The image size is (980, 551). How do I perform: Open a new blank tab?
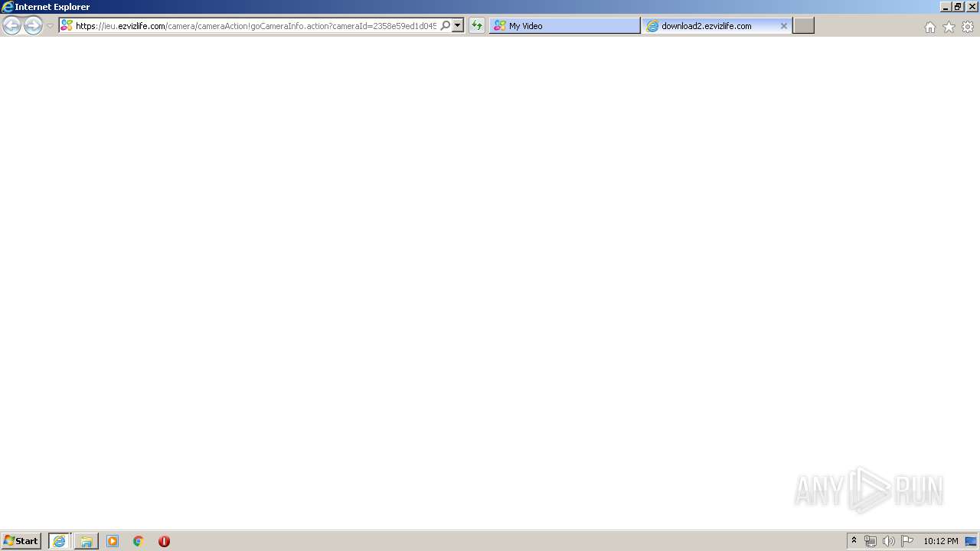click(803, 25)
